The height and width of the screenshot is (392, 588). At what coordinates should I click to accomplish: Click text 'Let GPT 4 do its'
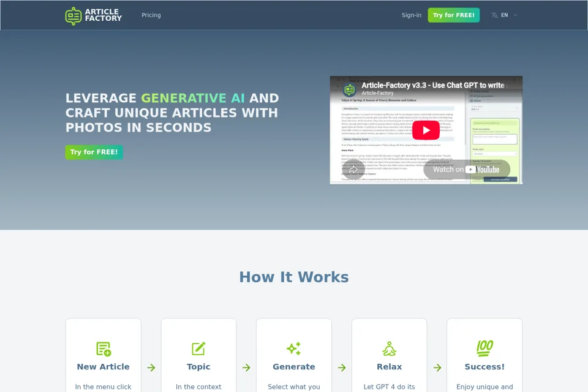pos(390,386)
